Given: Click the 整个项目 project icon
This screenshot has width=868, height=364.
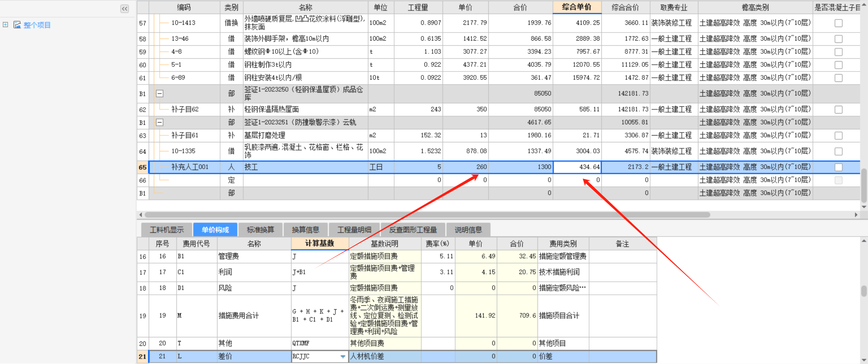Looking at the screenshot, I should click(17, 25).
